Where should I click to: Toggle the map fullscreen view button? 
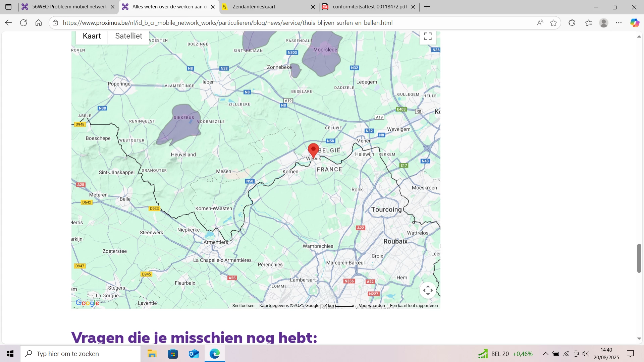pyautogui.click(x=428, y=36)
